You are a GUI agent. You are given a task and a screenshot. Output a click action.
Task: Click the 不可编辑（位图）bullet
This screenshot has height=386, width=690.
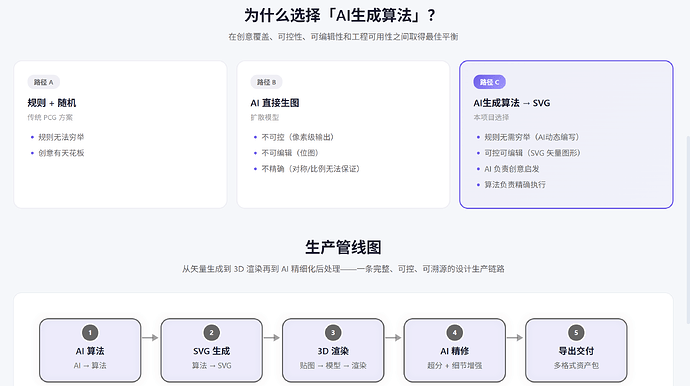[x=290, y=153]
